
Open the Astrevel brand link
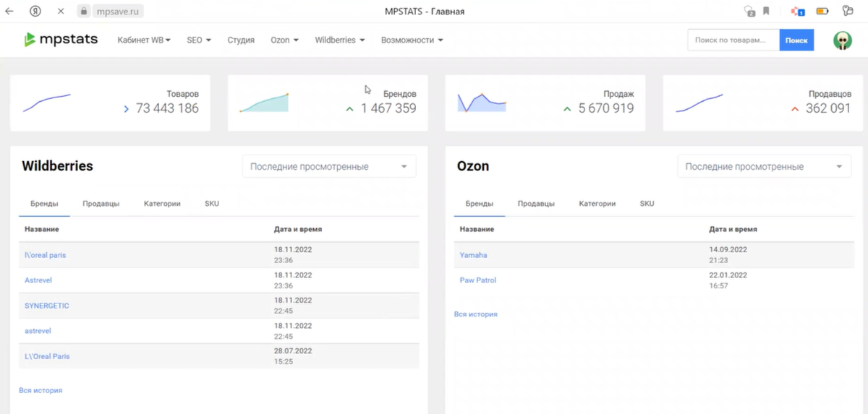click(x=38, y=280)
